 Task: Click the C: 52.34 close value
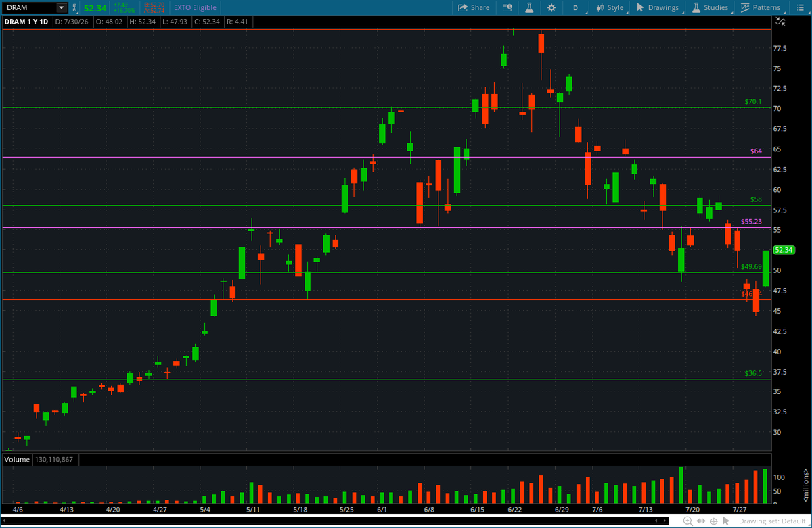pyautogui.click(x=206, y=22)
